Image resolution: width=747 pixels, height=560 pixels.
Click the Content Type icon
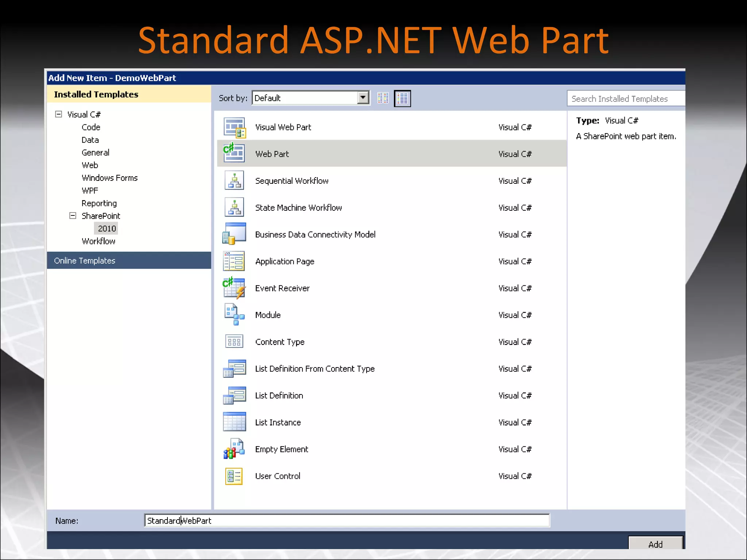[234, 342]
